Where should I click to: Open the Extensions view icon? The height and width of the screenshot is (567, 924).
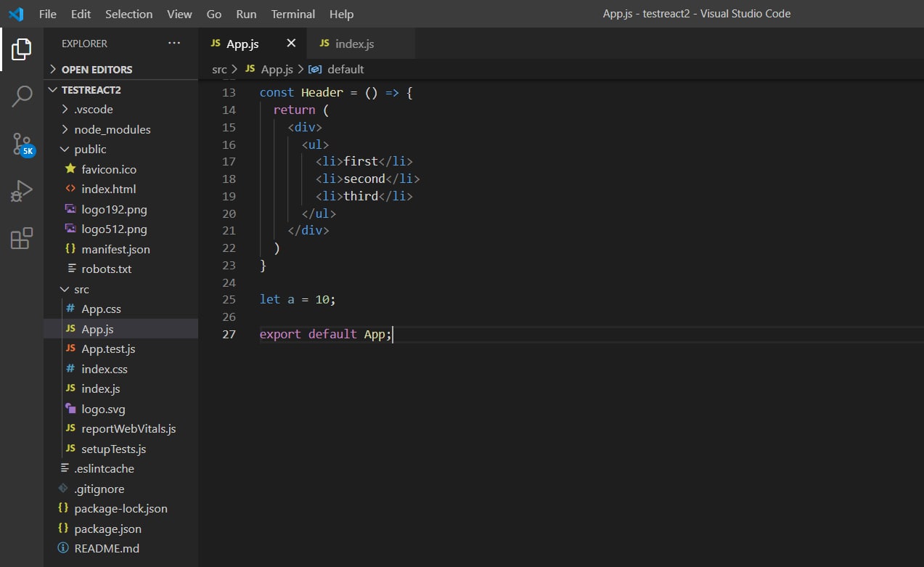coord(22,238)
